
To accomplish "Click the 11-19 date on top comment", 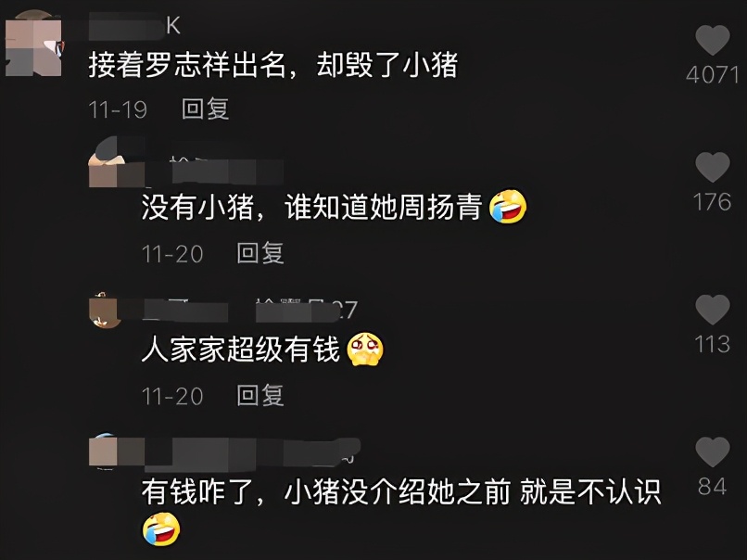I will [118, 110].
